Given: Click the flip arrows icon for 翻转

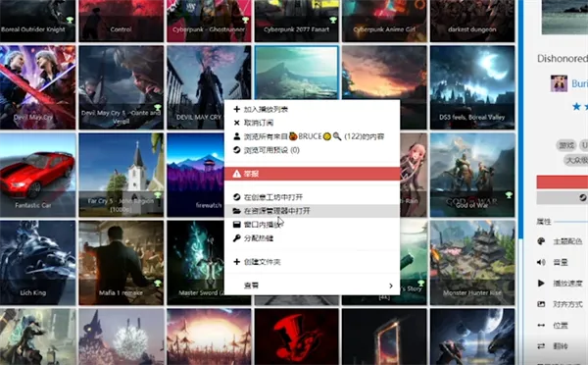Looking at the screenshot, I should point(541,346).
